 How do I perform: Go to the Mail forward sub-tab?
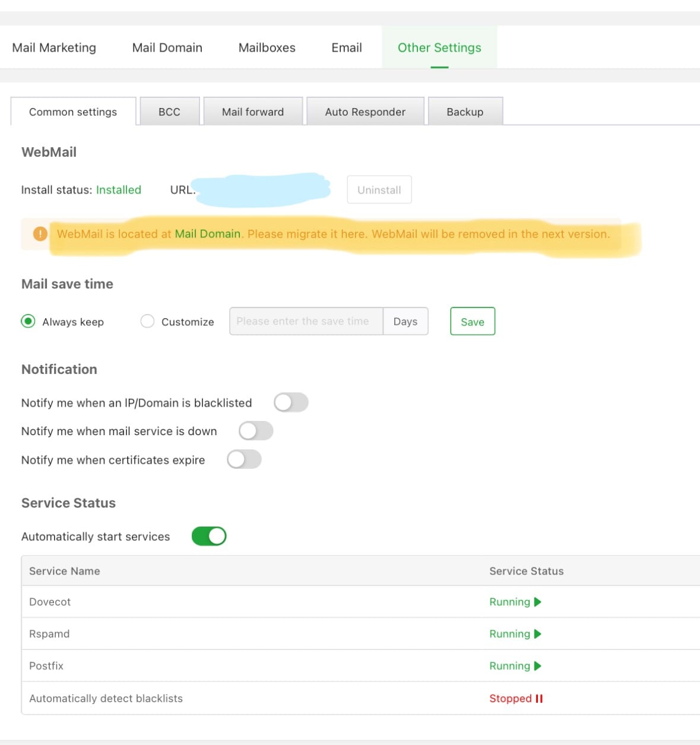[x=253, y=112]
